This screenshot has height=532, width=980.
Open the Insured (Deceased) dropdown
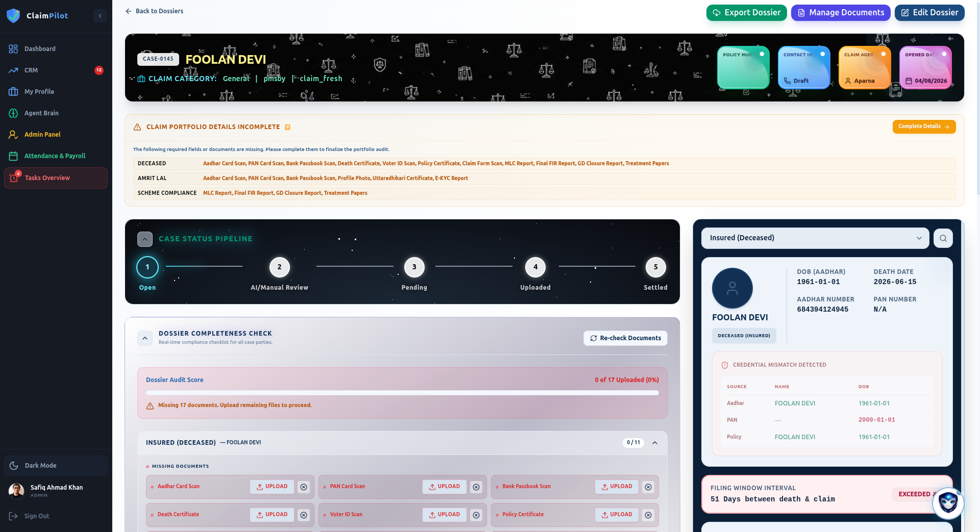point(815,238)
